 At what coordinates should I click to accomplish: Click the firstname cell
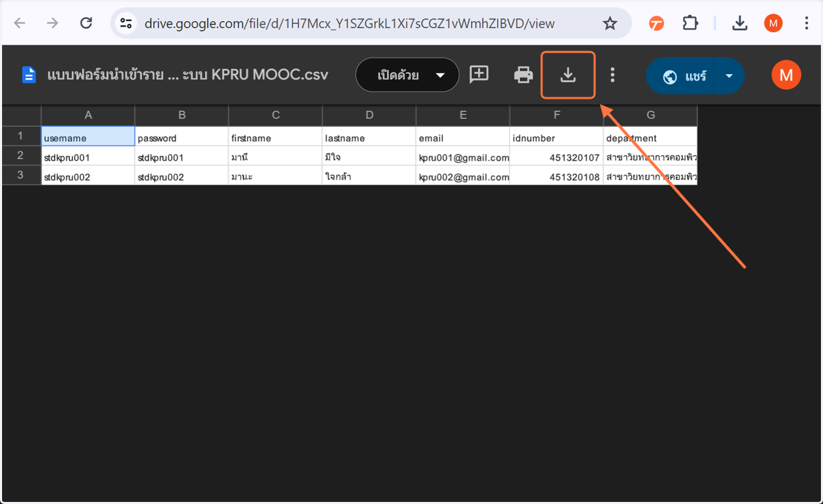[x=276, y=136]
